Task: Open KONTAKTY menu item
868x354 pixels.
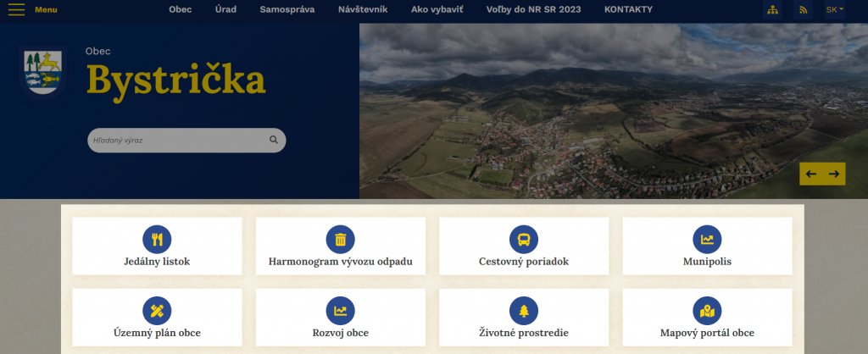Action: click(x=628, y=9)
